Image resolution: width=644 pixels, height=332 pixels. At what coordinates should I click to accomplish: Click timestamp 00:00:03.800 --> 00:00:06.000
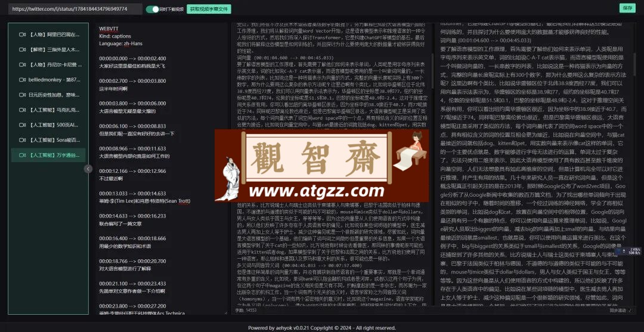[x=132, y=104]
